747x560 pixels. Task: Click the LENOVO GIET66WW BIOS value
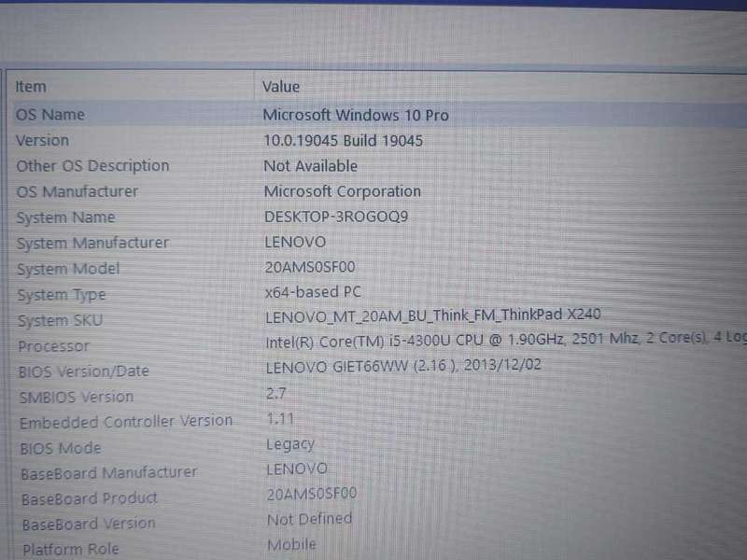coord(403,366)
